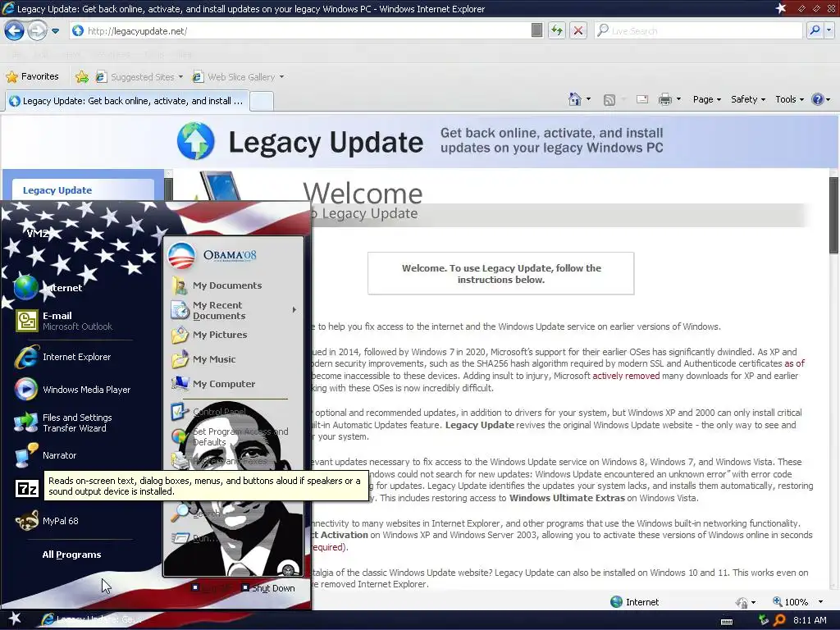Screen dimensions: 840x630
Task: Click the network connection tray icon
Action: click(x=764, y=620)
